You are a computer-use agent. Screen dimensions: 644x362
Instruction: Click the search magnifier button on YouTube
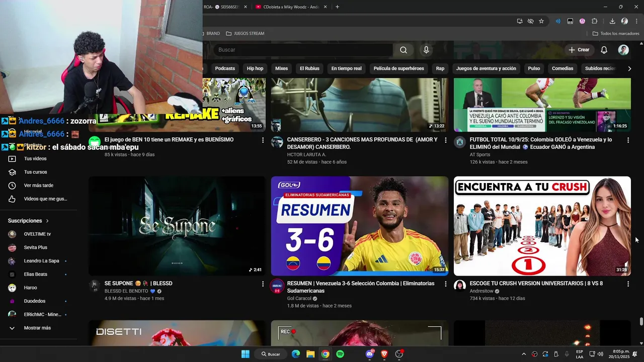click(404, 50)
